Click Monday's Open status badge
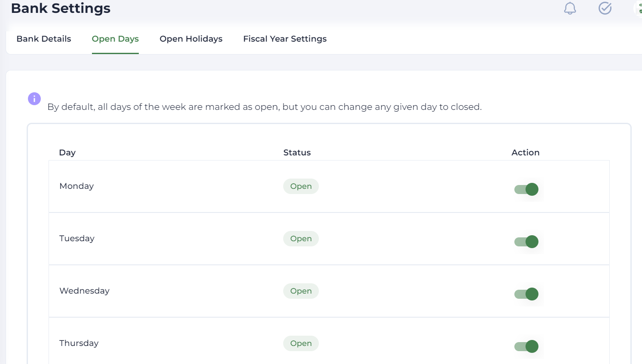642x364 pixels. click(x=301, y=186)
